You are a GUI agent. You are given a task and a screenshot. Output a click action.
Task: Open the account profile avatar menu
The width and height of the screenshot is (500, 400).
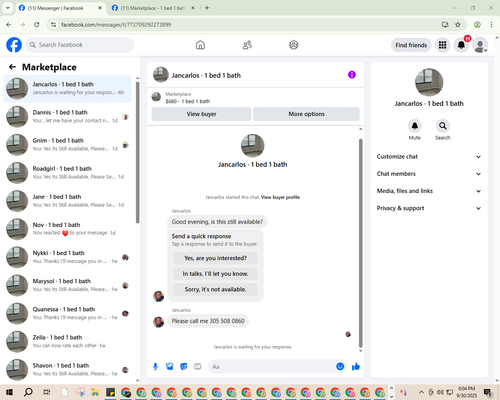click(x=480, y=45)
